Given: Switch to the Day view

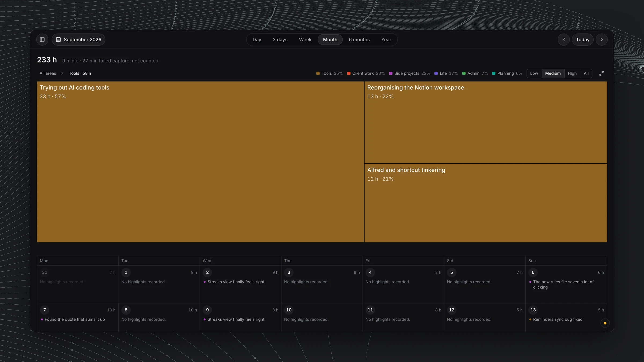Looking at the screenshot, I should tap(257, 39).
